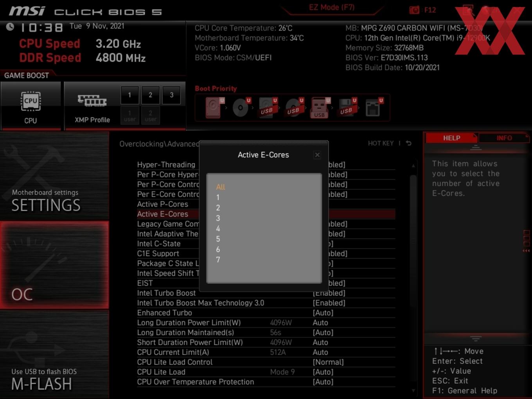532x399 pixels.
Task: Switch to EZ Mode (F7)
Action: coord(332,7)
